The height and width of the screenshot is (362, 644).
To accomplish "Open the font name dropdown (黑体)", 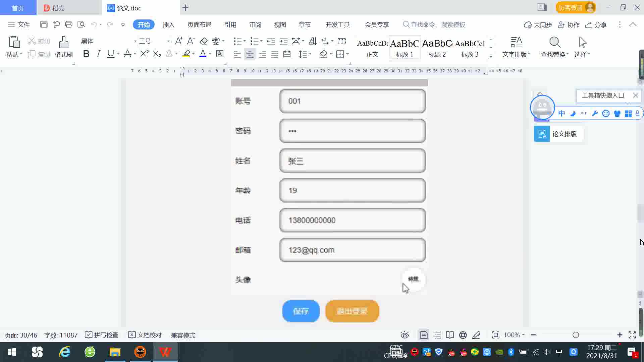I will [135, 41].
